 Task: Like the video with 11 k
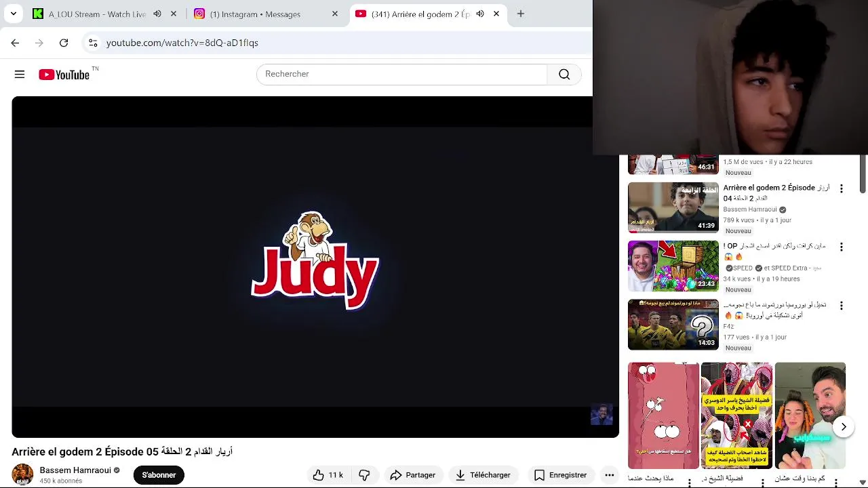pyautogui.click(x=328, y=475)
